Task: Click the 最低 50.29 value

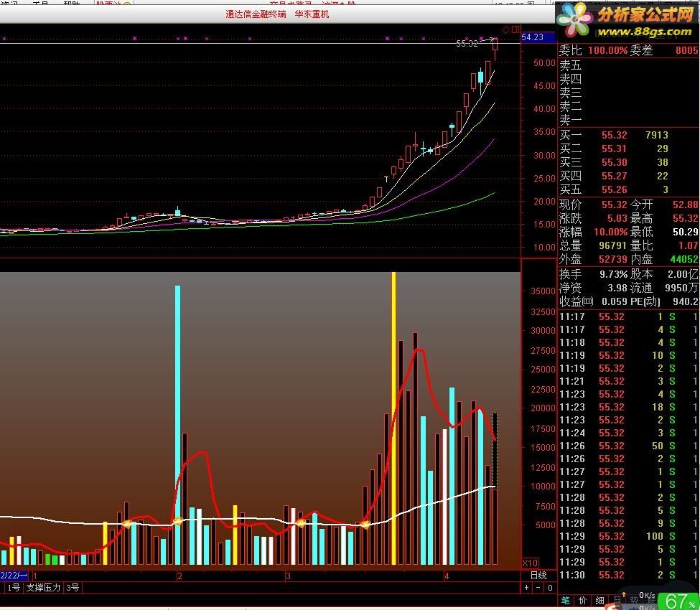Action: click(x=685, y=232)
